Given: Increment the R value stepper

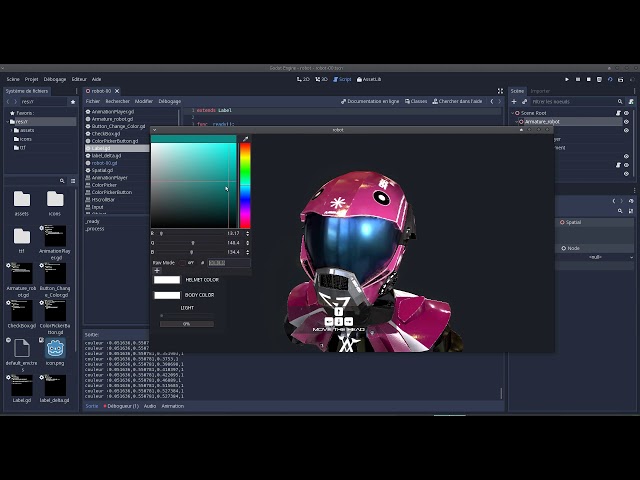Looking at the screenshot, I should [247, 232].
